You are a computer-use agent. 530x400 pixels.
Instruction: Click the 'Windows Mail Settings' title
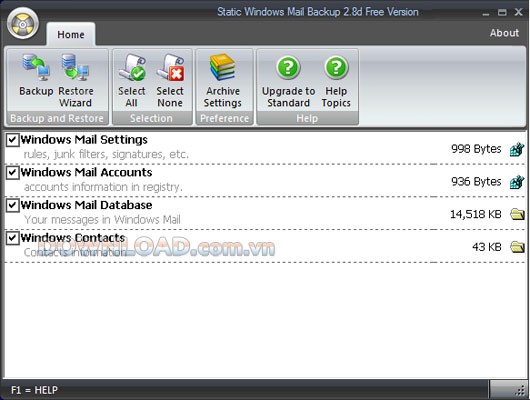click(84, 140)
